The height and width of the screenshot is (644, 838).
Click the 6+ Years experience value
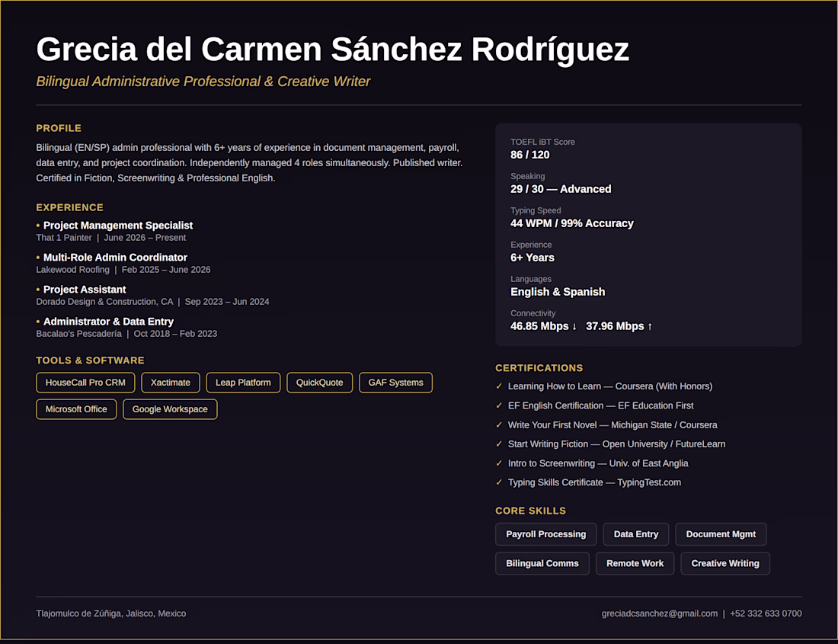click(x=533, y=258)
